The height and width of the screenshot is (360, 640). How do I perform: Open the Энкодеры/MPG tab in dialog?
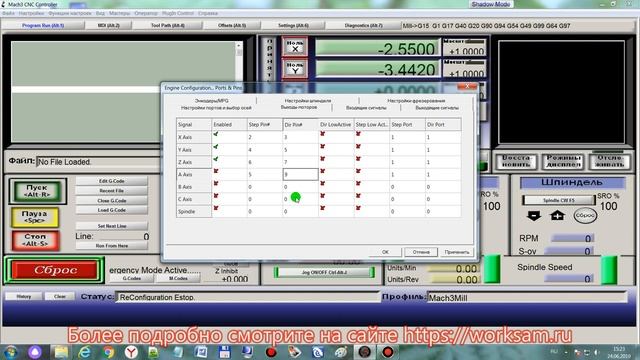pos(211,100)
